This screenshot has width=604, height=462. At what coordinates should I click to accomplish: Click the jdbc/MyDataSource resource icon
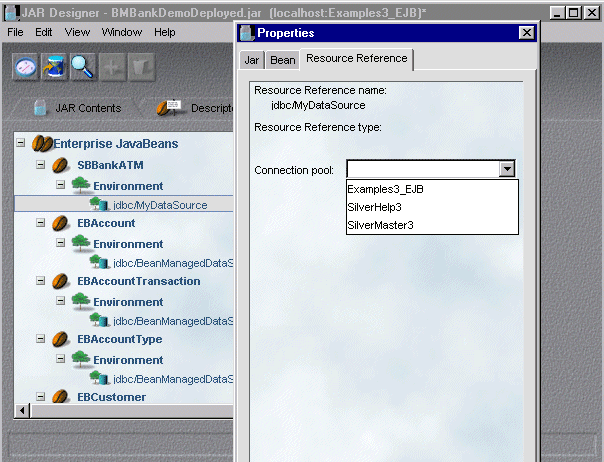pyautogui.click(x=99, y=204)
